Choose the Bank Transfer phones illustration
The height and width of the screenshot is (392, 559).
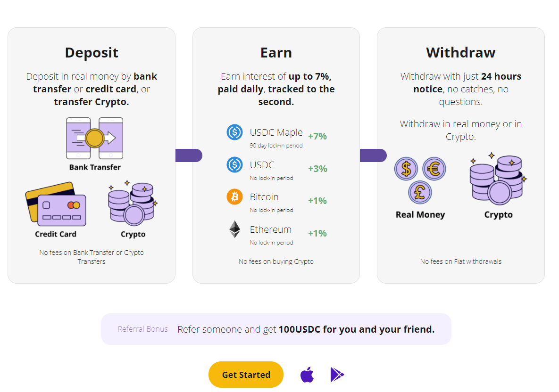pos(95,138)
